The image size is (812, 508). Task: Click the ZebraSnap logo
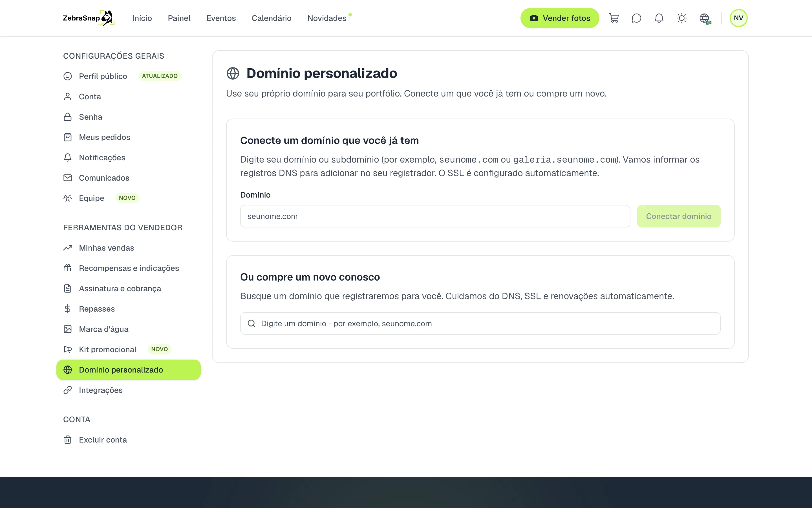[89, 18]
